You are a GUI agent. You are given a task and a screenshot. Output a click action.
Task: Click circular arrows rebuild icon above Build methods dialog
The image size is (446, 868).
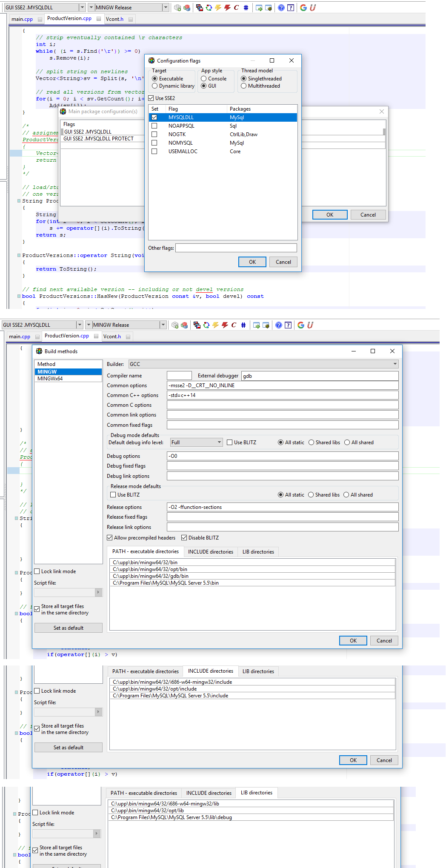click(x=206, y=325)
